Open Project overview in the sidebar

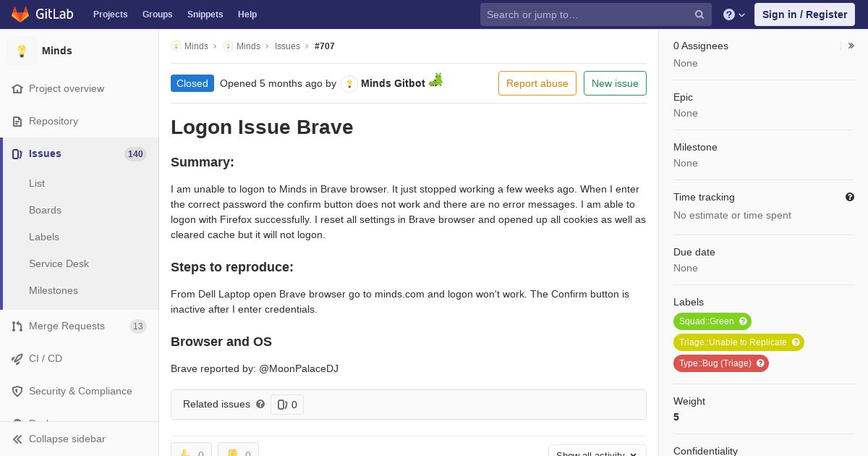(67, 88)
